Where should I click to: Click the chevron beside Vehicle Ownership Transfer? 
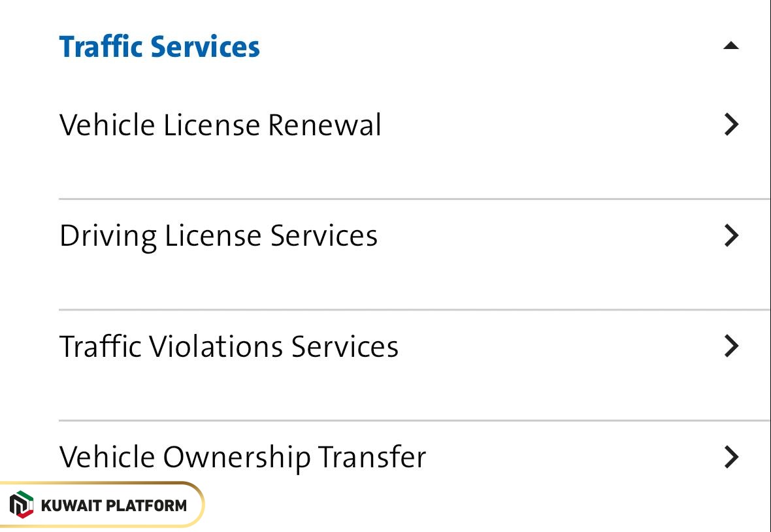(x=730, y=457)
